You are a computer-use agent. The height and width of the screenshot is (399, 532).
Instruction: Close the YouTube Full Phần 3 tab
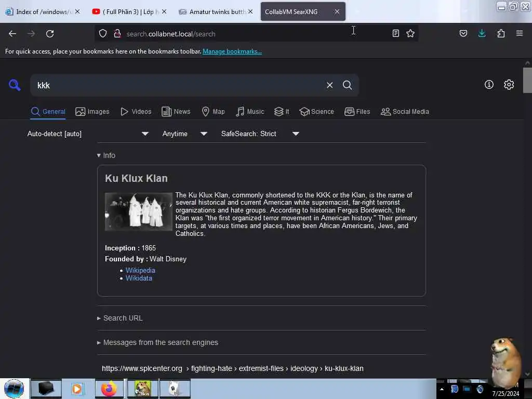tap(164, 11)
